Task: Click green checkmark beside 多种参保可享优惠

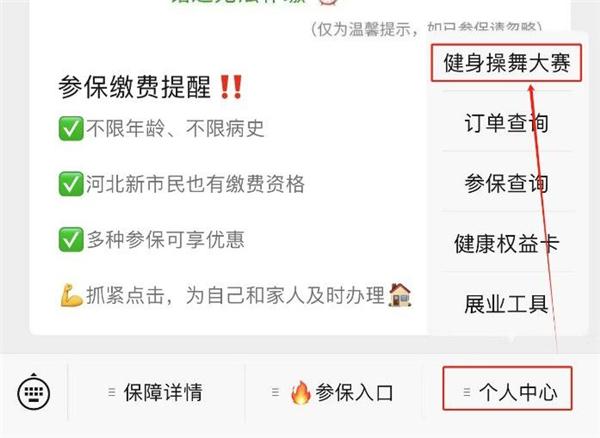Action: [x=71, y=239]
